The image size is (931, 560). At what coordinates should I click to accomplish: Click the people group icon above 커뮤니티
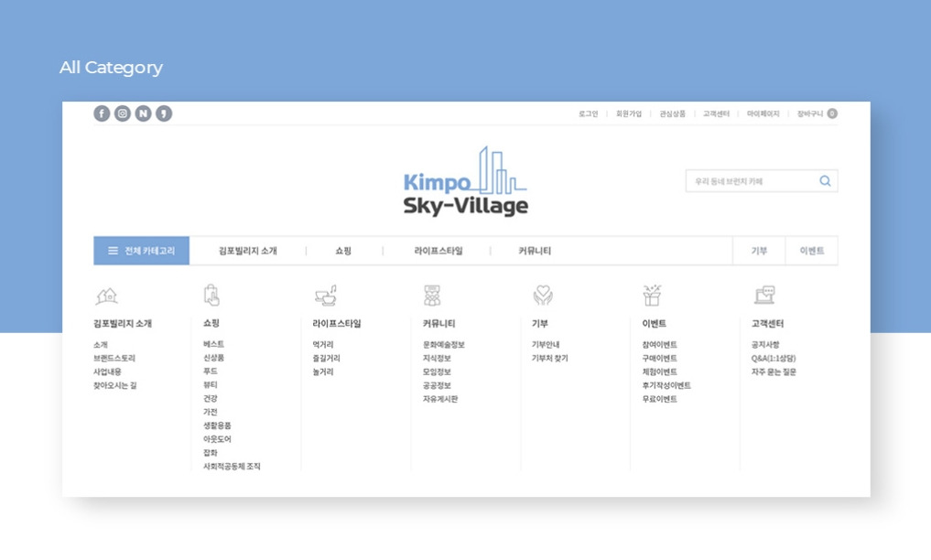tap(432, 295)
